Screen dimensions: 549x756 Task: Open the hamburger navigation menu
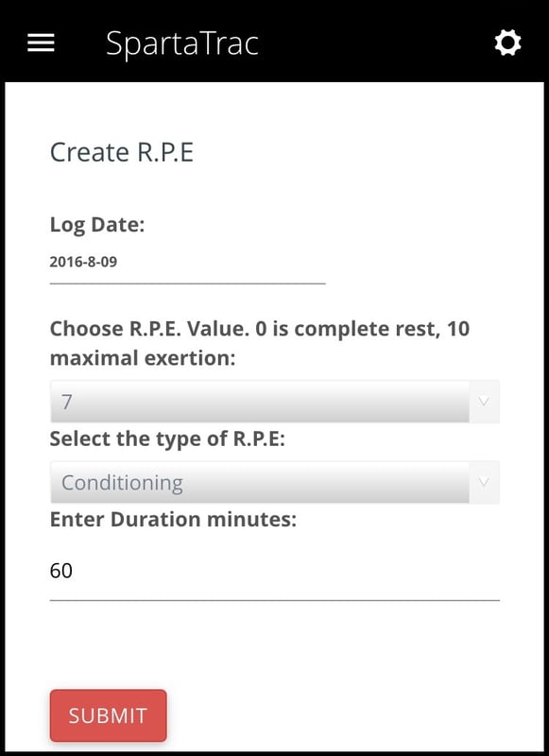41,43
